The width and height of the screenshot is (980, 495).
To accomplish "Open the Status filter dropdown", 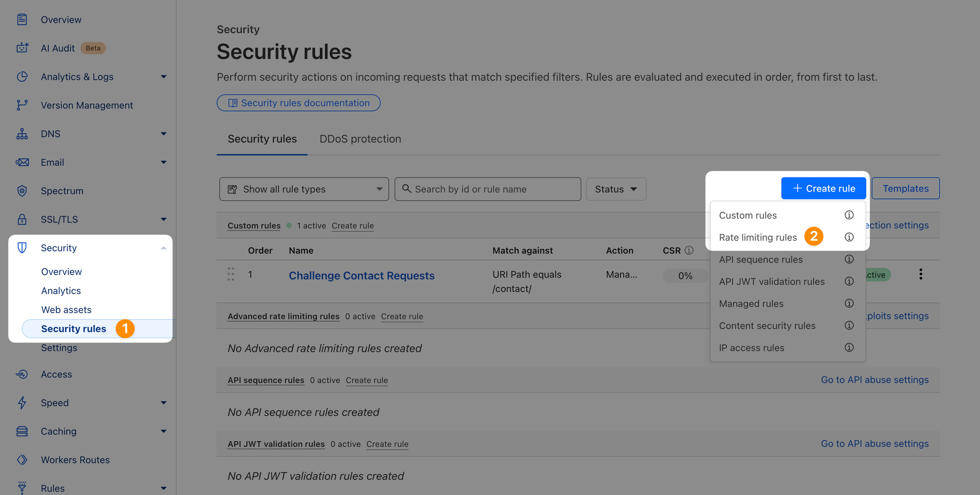I will click(x=616, y=189).
